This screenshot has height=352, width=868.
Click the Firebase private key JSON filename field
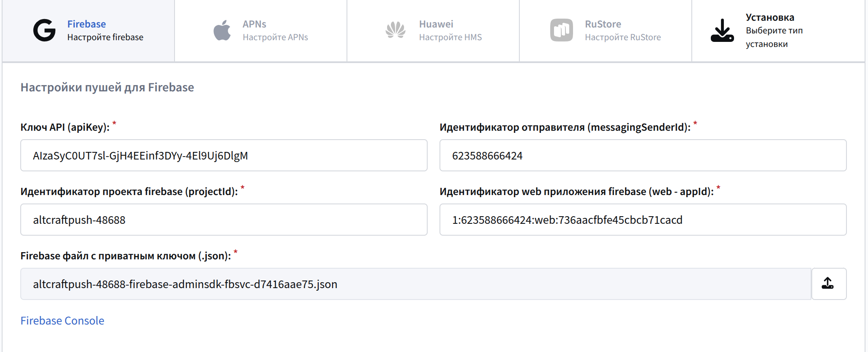pos(416,284)
